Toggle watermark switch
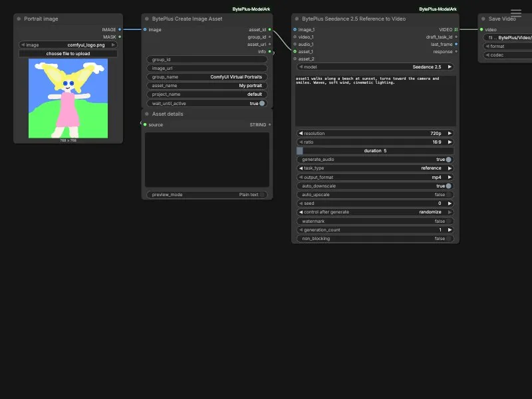This screenshot has height=399, width=532. [x=448, y=221]
